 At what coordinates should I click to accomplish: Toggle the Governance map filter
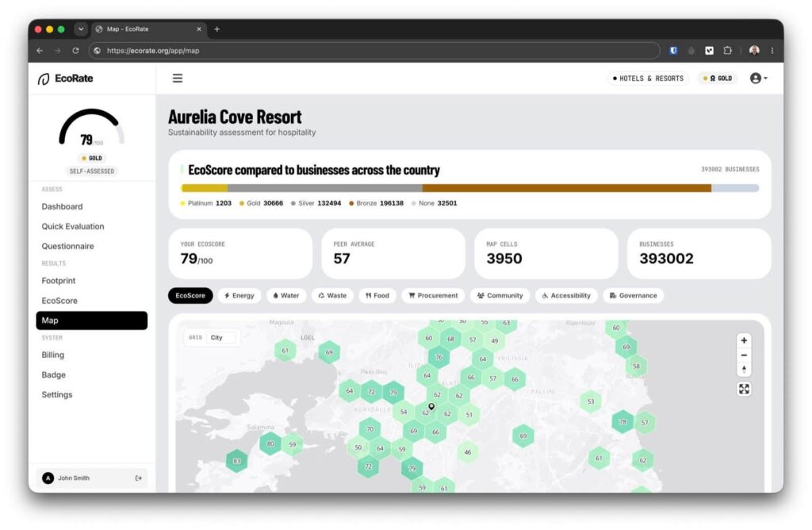[x=633, y=295]
